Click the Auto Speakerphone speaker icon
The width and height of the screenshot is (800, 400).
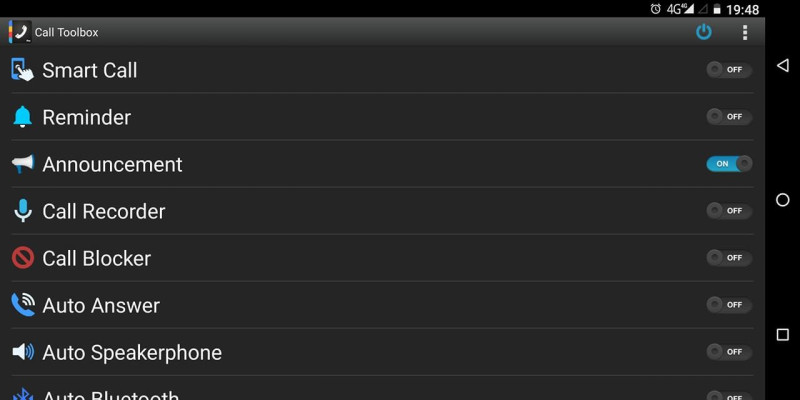tap(23, 352)
